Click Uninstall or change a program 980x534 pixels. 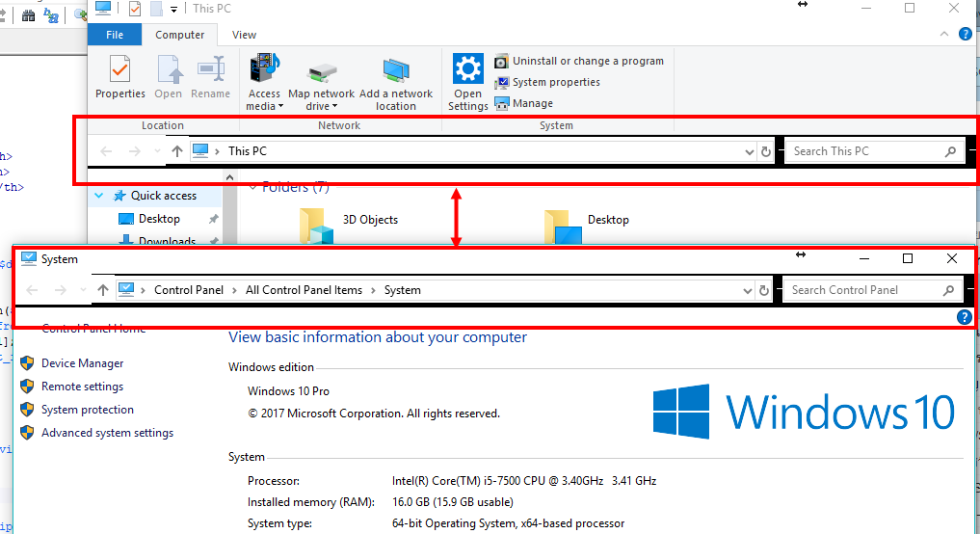[579, 62]
